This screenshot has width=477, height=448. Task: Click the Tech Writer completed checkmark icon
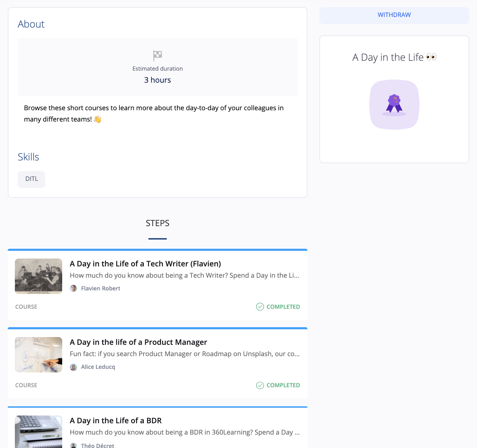point(260,307)
